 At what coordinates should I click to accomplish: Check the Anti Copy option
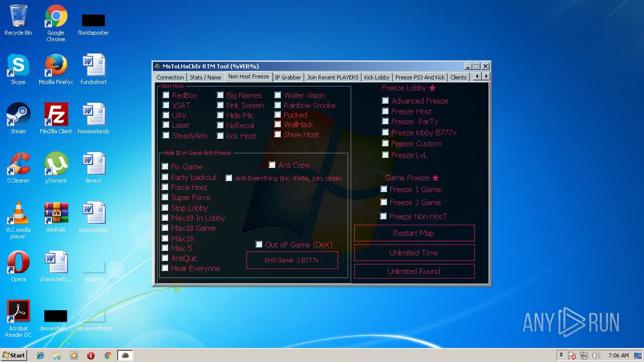[272, 165]
